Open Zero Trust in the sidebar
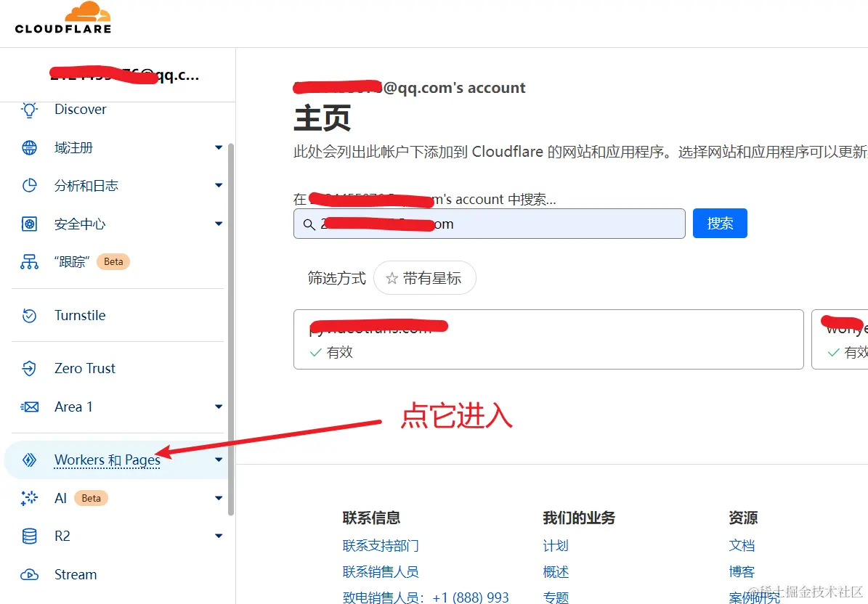 [x=85, y=368]
